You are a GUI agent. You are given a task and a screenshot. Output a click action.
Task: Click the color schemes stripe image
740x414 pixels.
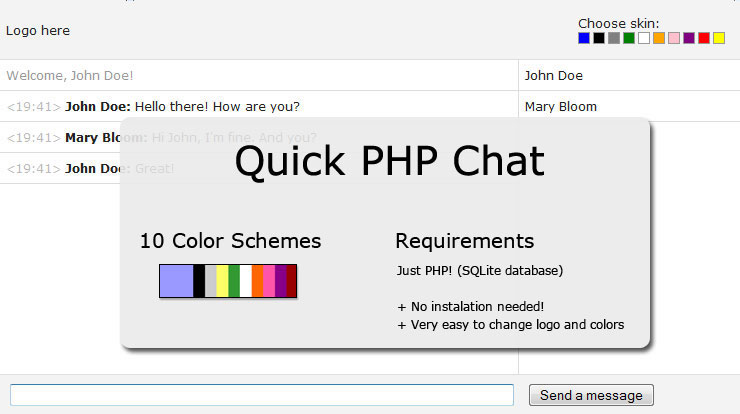pos(228,281)
